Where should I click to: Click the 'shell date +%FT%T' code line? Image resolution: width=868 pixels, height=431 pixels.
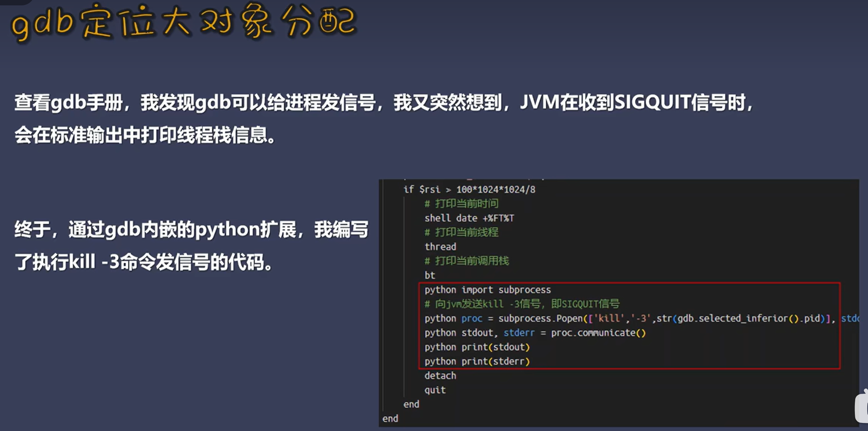[469, 218]
